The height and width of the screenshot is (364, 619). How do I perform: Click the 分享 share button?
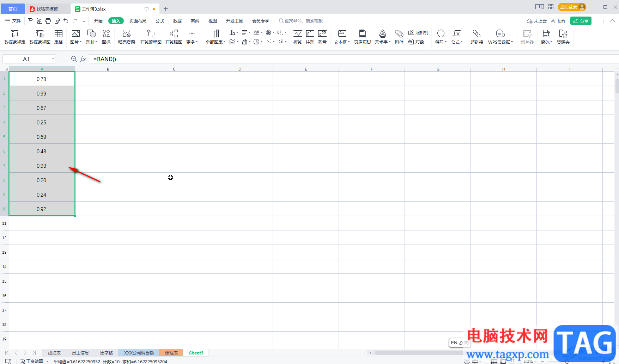[581, 21]
